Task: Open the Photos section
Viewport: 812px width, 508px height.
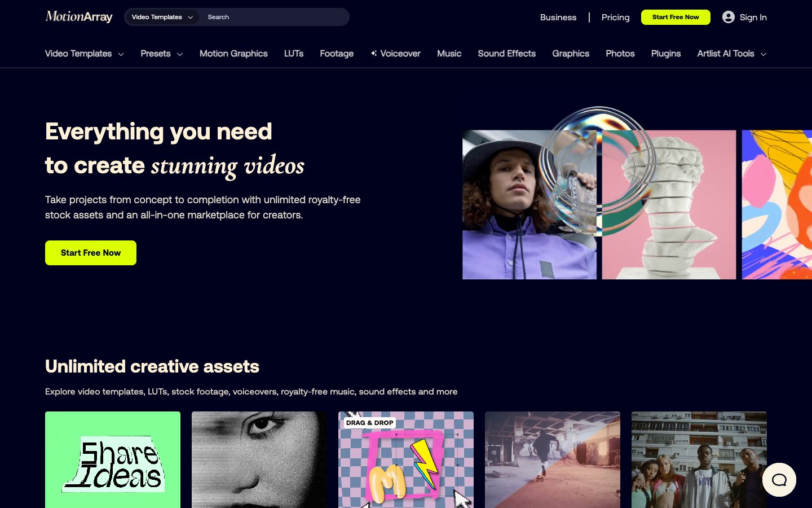Action: click(620, 54)
